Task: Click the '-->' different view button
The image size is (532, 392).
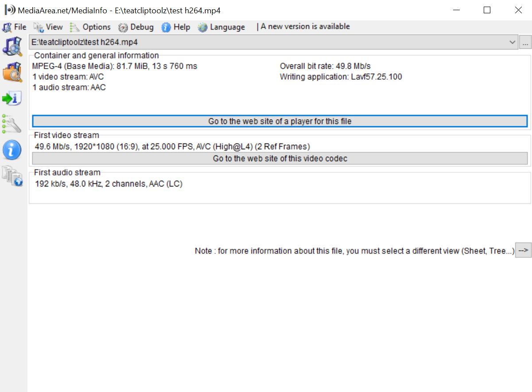Action: [x=523, y=250]
